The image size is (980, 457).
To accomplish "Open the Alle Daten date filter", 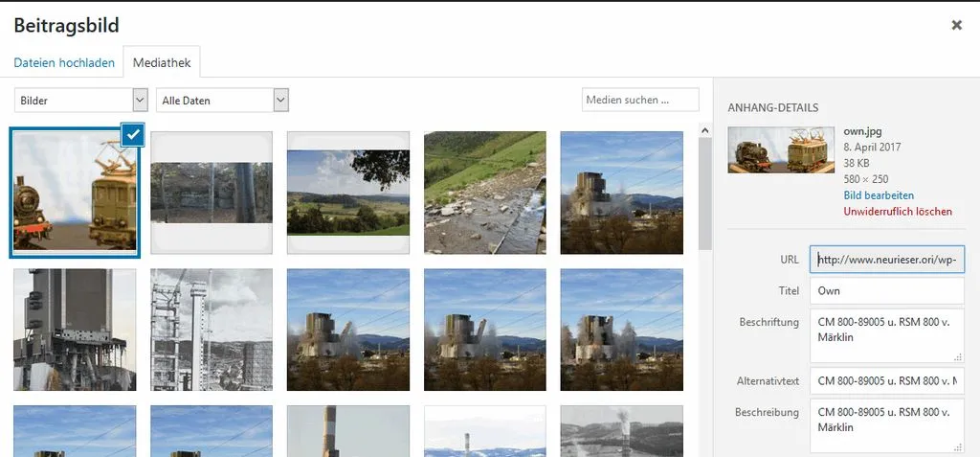I will (x=222, y=101).
